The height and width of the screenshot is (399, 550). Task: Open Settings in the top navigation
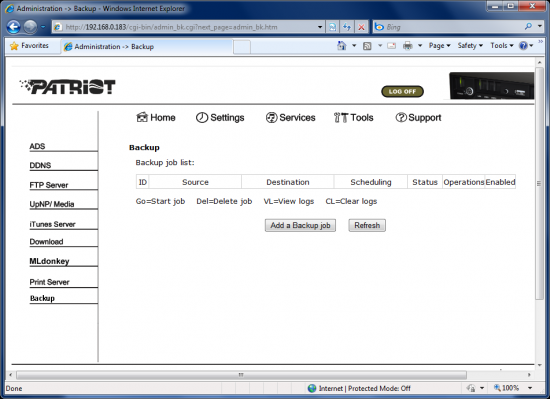coord(220,117)
